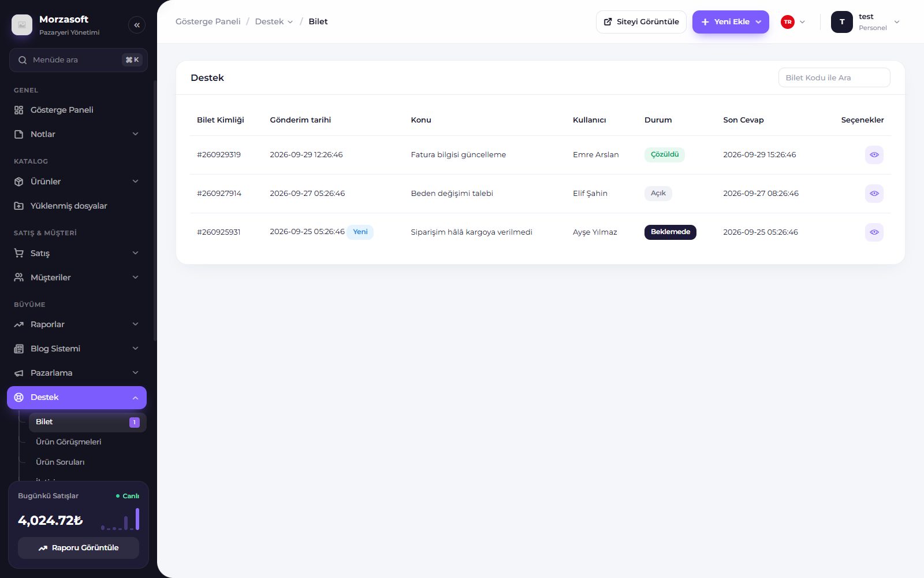Screen dimensions: 924x578
Task: Focus the Menüde ara search box
Action: 79,60
